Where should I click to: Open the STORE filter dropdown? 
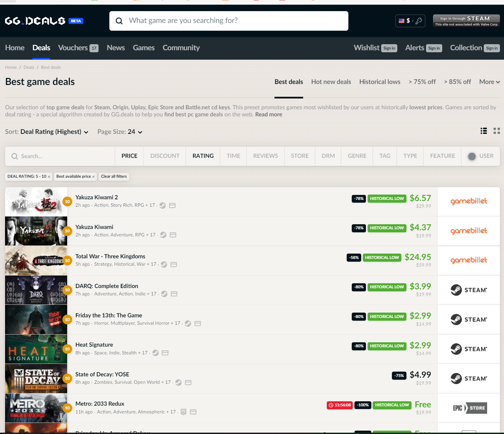[300, 156]
